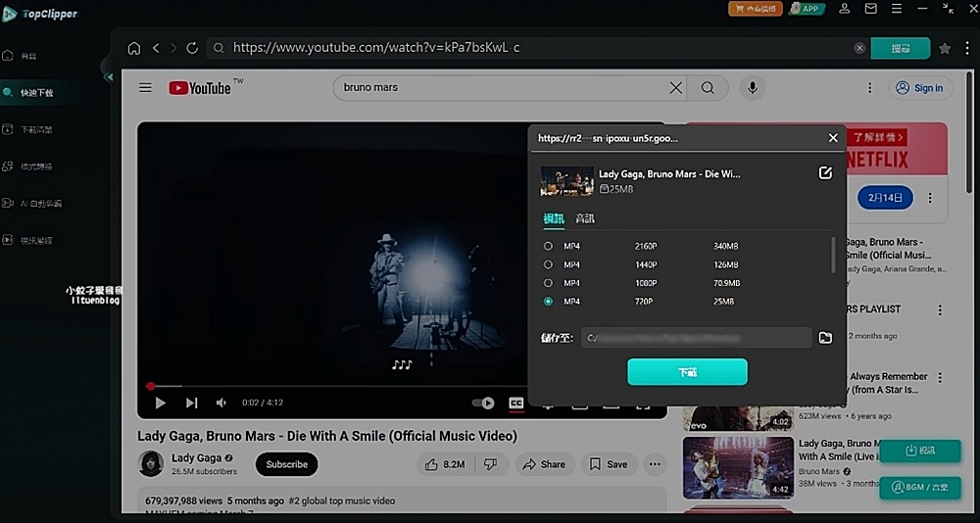
Task: Open YouTube settings three-dot menu near Sign in
Action: click(869, 88)
